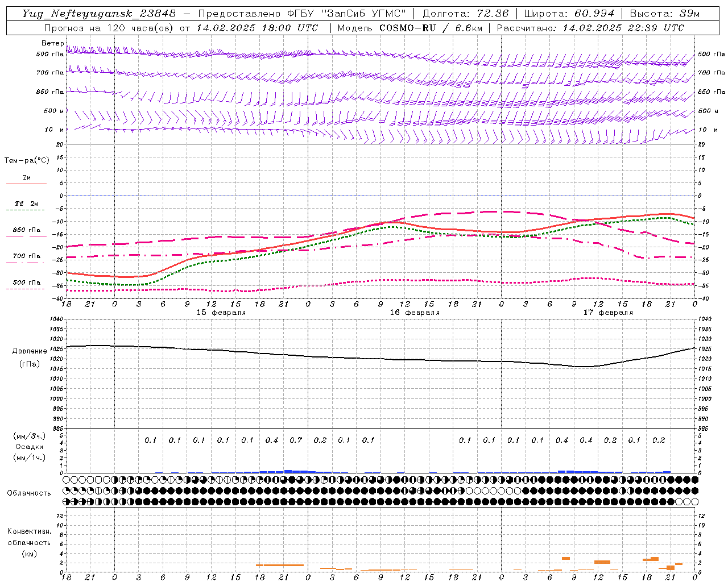The image size is (728, 582).
Task: Click the '(мм/3ч.)' precipitation unit label
Action: pyautogui.click(x=29, y=436)
